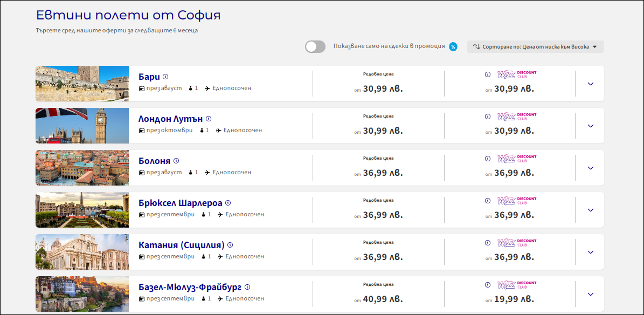Click info icon next to Катания (Сицилия)
The image size is (644, 315).
pos(230,245)
